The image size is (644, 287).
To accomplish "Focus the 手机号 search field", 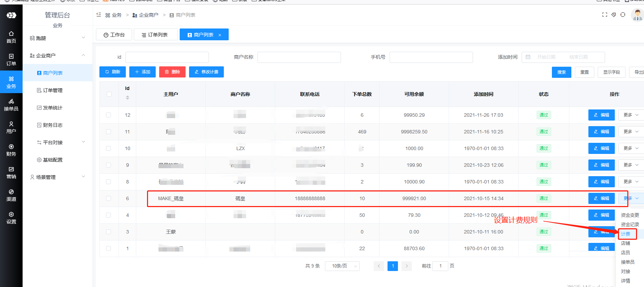I will 431,57.
